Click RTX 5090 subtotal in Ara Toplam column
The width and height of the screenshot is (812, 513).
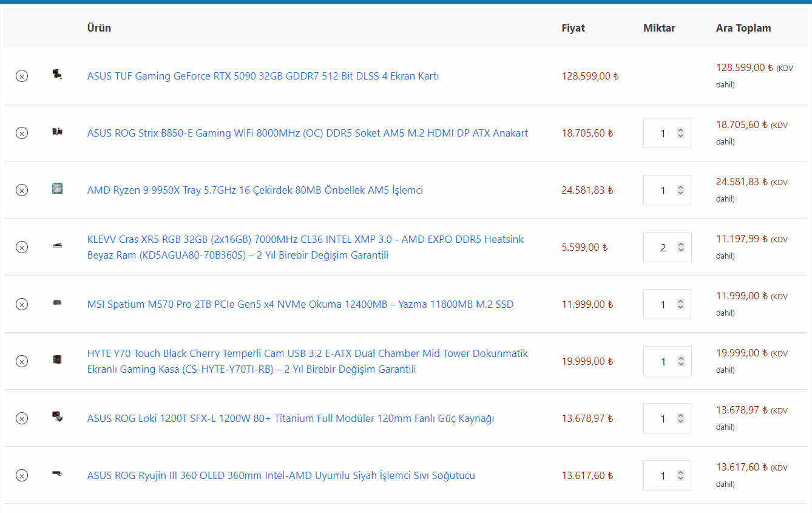click(x=745, y=68)
